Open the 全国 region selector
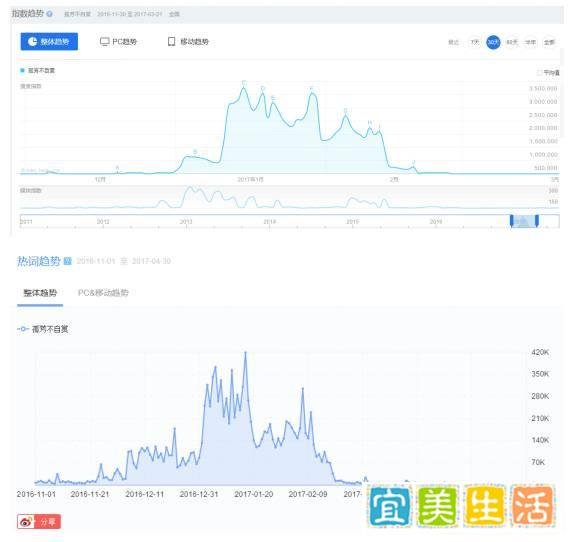The width and height of the screenshot is (572, 542). pos(174,14)
